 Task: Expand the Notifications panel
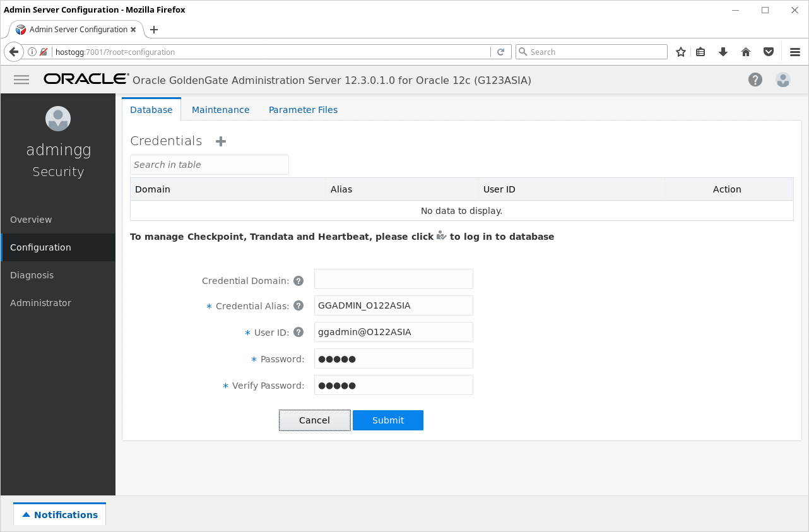click(x=60, y=514)
